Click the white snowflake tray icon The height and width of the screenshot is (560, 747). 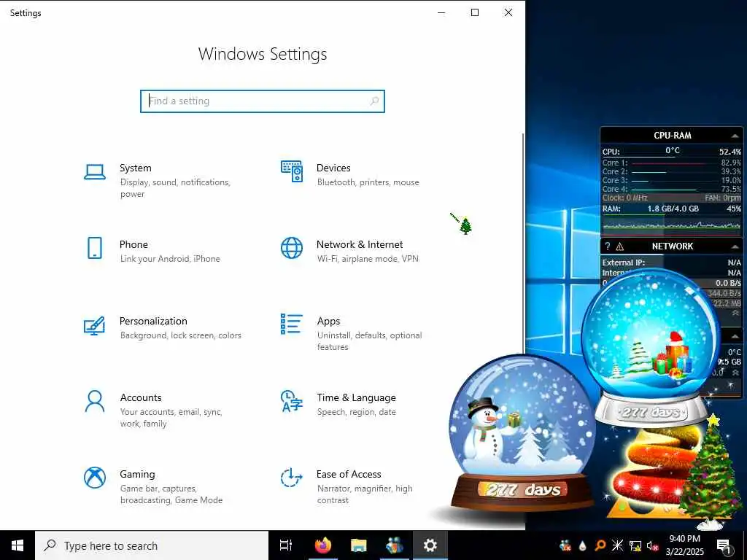click(617, 545)
